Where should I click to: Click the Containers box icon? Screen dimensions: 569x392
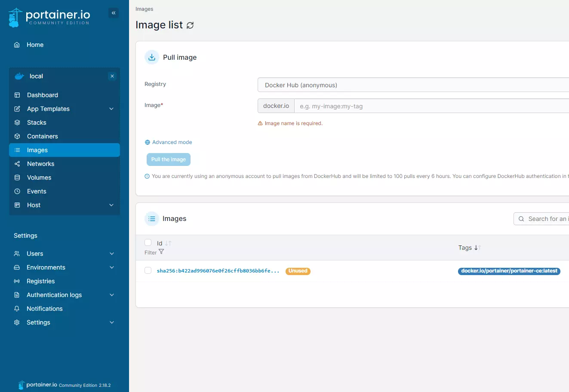(x=17, y=136)
